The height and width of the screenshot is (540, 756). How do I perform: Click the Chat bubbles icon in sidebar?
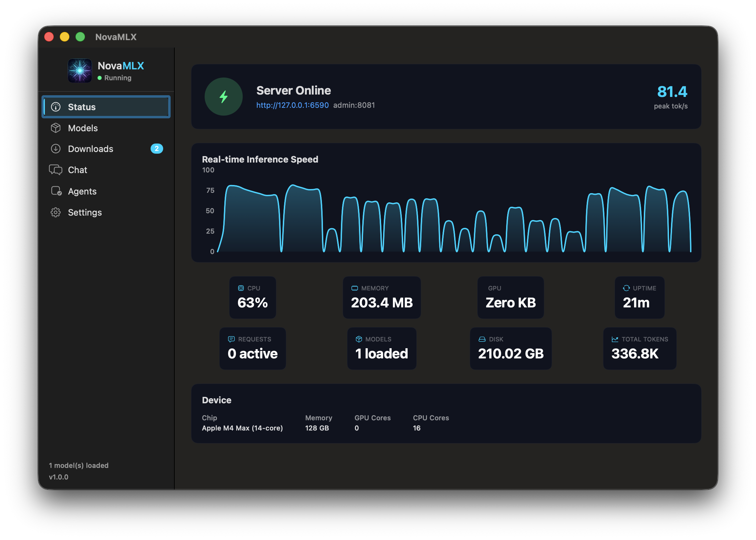tap(56, 170)
